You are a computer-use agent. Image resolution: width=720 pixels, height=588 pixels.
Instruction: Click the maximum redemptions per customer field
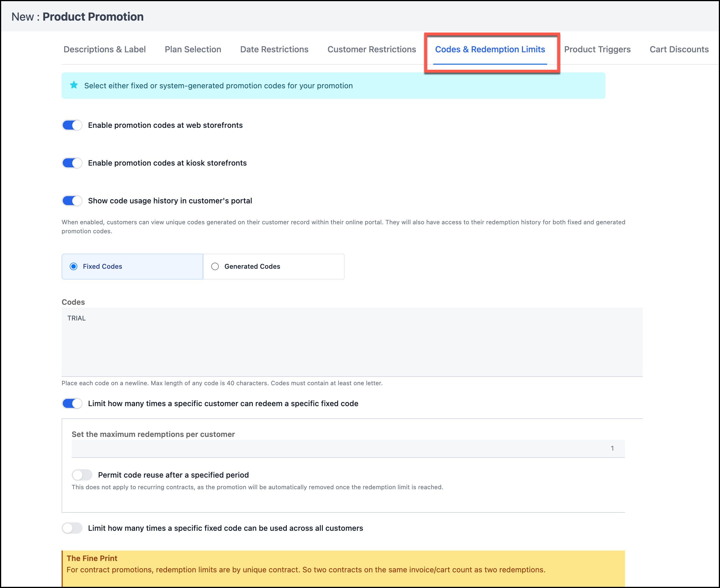pos(348,449)
